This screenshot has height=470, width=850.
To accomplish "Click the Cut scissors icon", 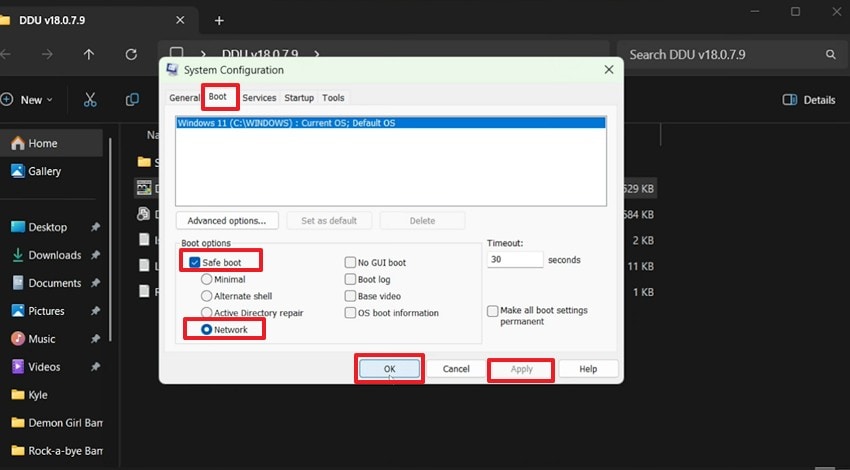I will point(90,100).
